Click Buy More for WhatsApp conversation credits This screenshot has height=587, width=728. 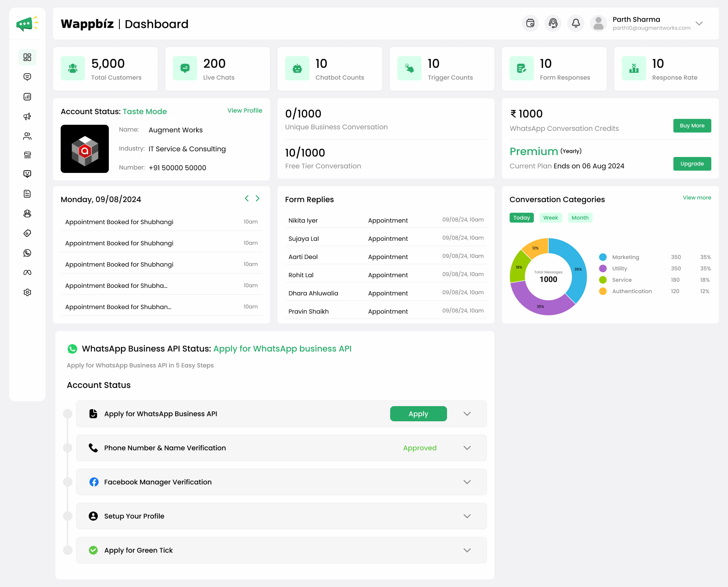692,126
